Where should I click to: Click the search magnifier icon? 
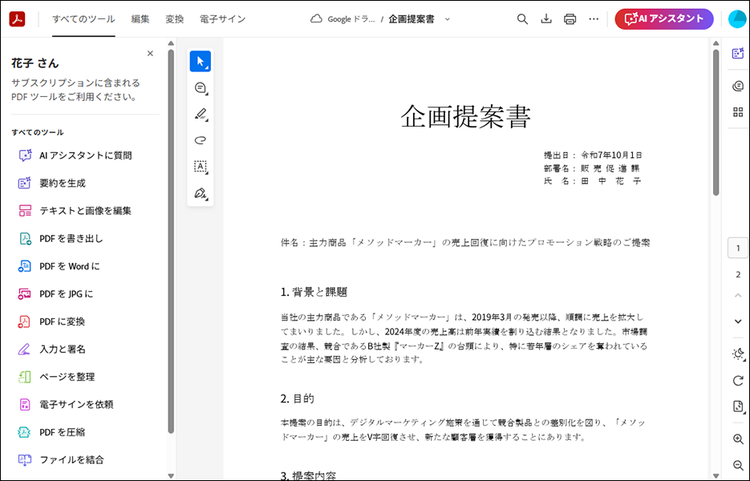[523, 19]
